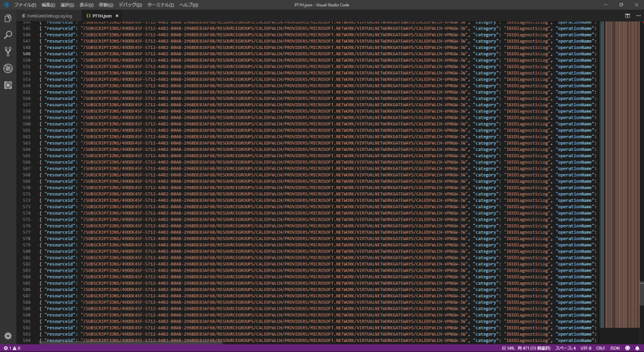Click the VS Code logo in title bar
This screenshot has height=352, width=644.
(6, 5)
